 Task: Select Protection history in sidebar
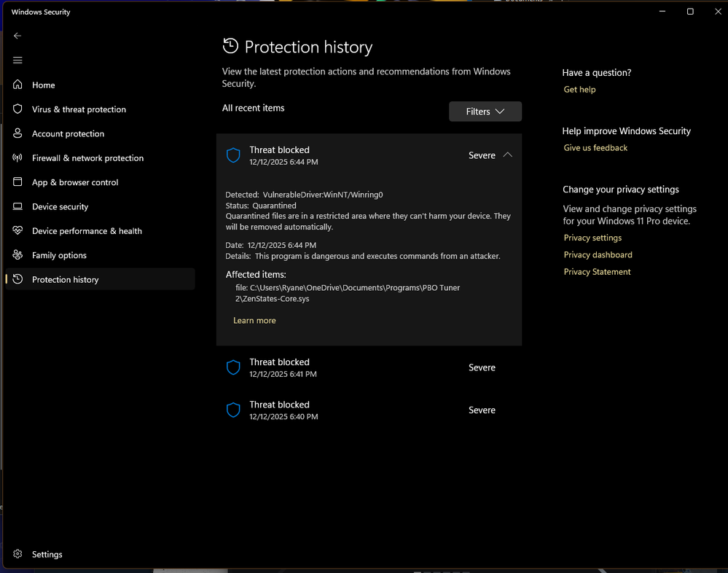pos(101,279)
